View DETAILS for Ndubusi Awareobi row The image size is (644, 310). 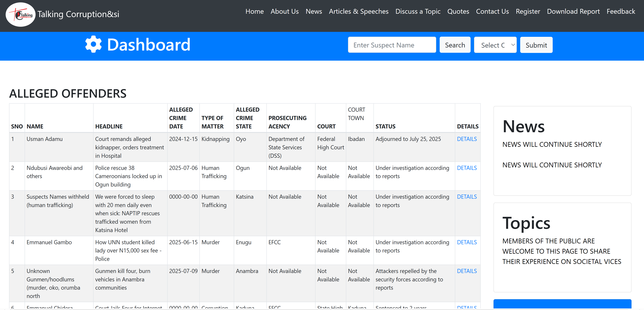[466, 168]
